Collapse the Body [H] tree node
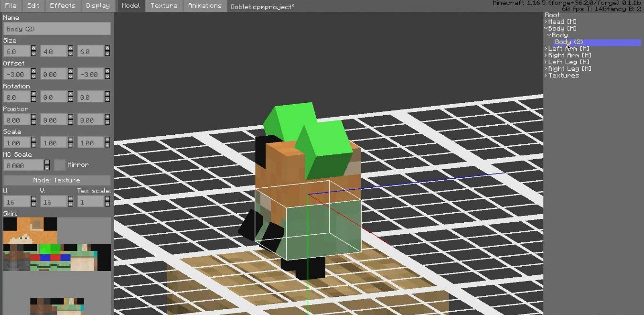The height and width of the screenshot is (315, 644). pos(546,28)
